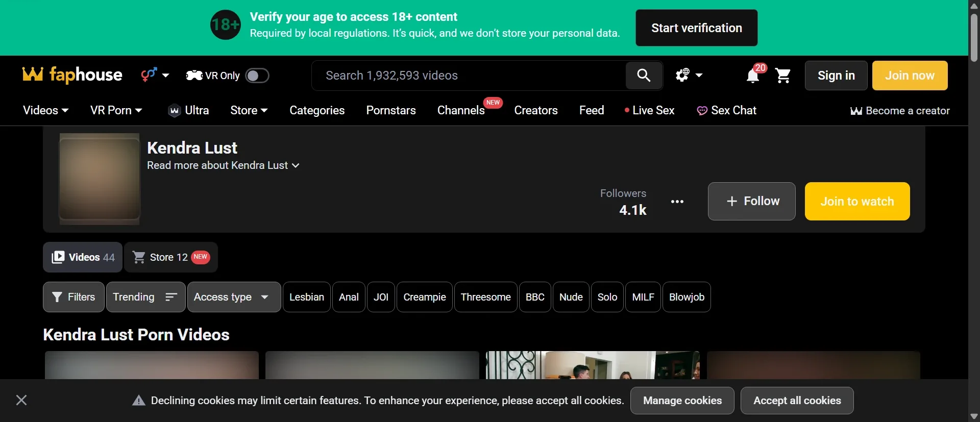Click the profile avatar thumbnail

[100, 179]
